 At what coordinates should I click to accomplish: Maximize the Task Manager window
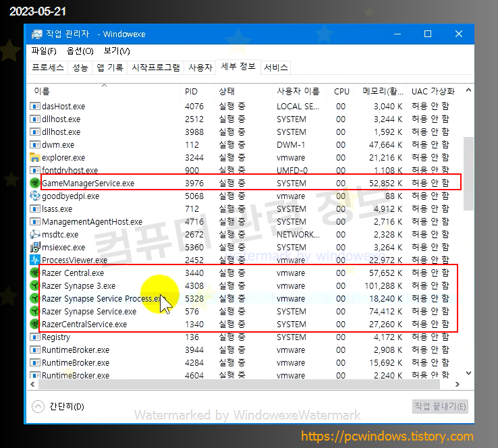pos(428,34)
